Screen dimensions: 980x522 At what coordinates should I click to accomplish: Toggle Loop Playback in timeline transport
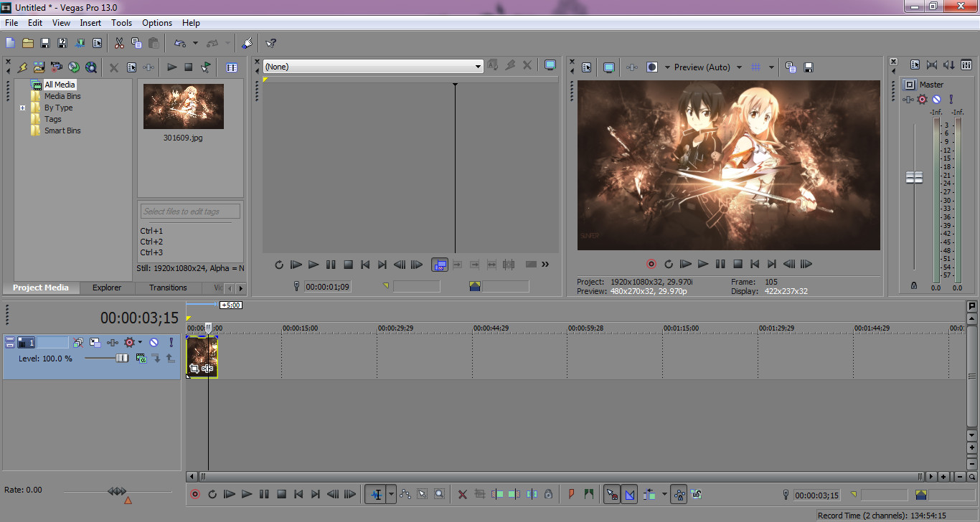point(212,494)
